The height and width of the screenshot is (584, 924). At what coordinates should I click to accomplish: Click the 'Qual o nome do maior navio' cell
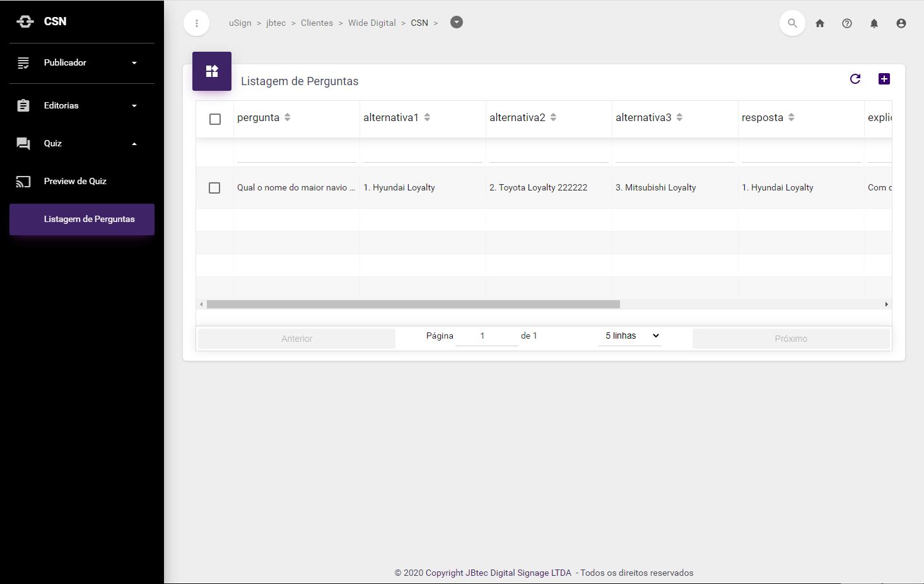click(x=296, y=187)
